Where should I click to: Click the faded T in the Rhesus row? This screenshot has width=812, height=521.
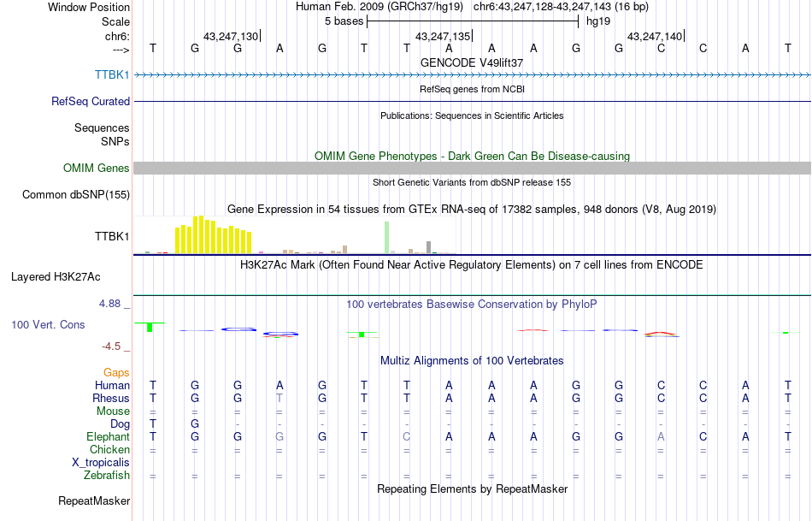(279, 398)
